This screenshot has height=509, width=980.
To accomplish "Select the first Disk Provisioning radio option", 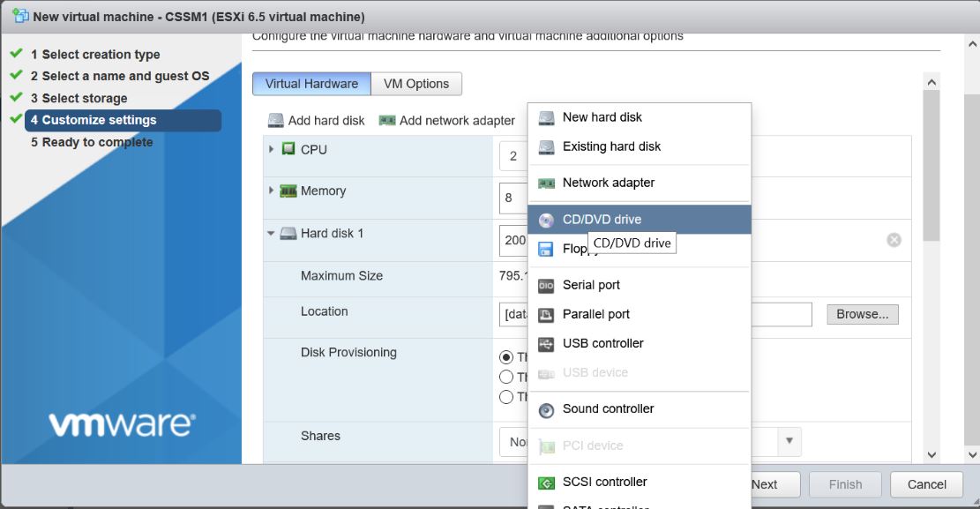I will (x=506, y=357).
